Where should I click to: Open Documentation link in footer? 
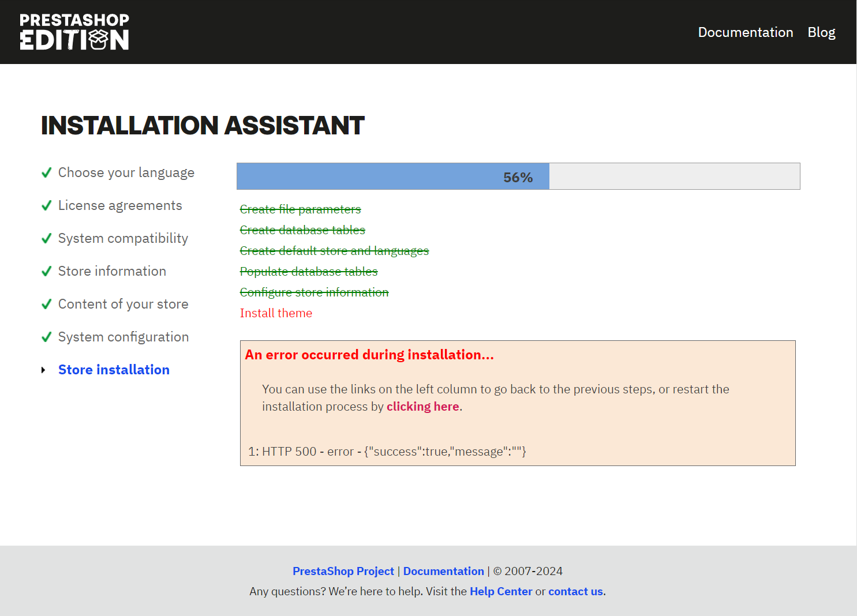click(x=444, y=571)
